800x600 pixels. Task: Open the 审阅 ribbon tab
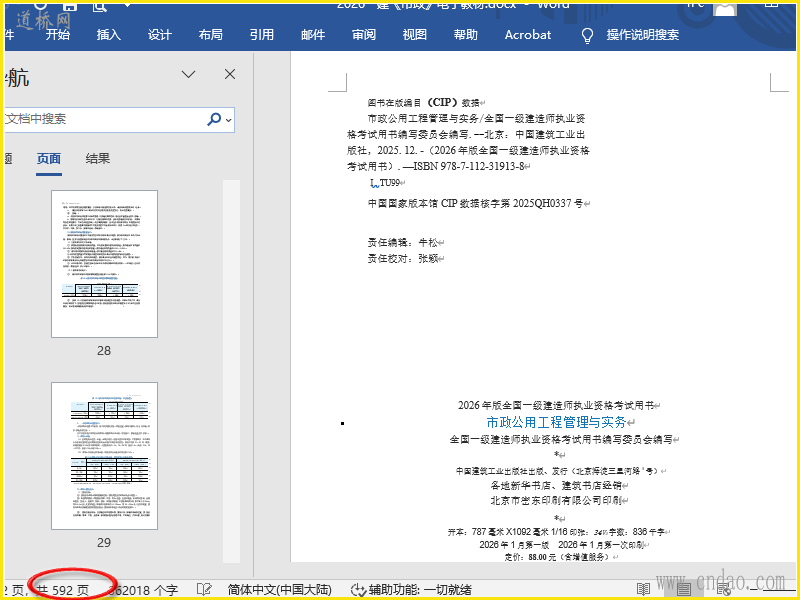click(364, 35)
